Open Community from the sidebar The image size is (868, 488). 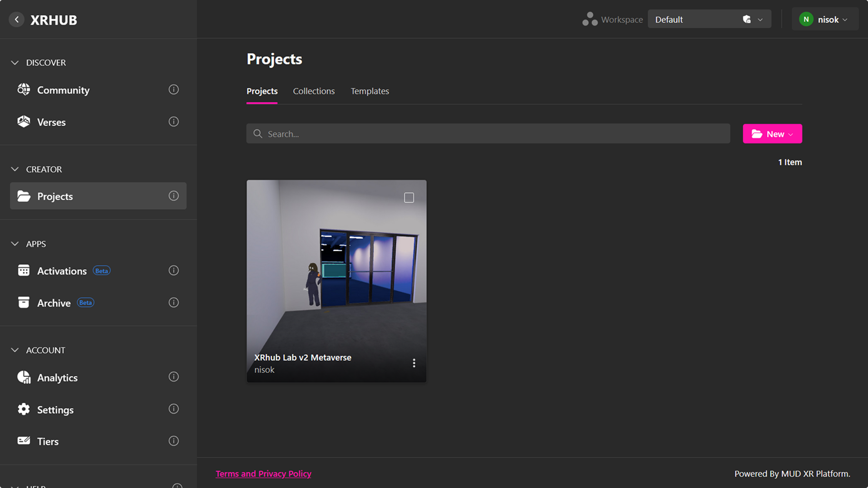(63, 90)
